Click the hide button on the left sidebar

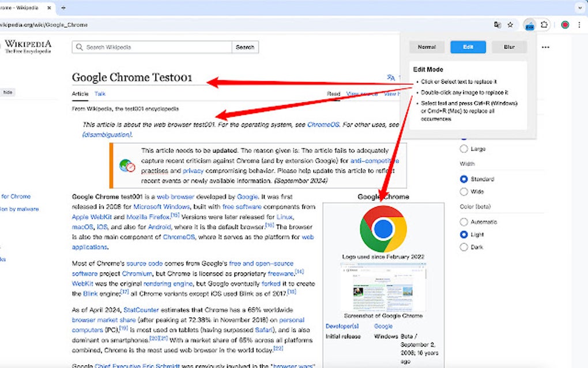[x=8, y=92]
